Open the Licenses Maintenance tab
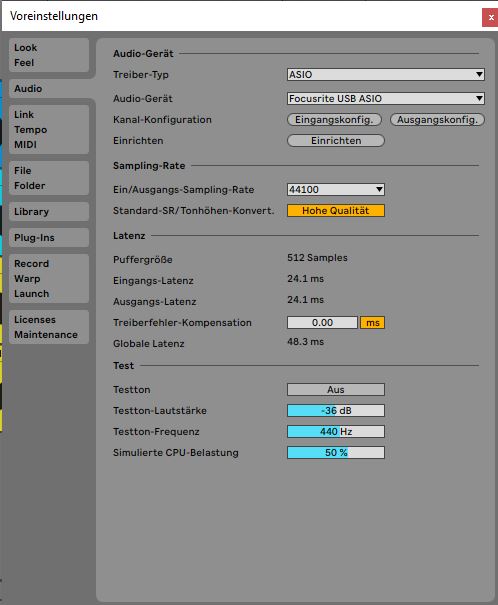 coord(49,327)
